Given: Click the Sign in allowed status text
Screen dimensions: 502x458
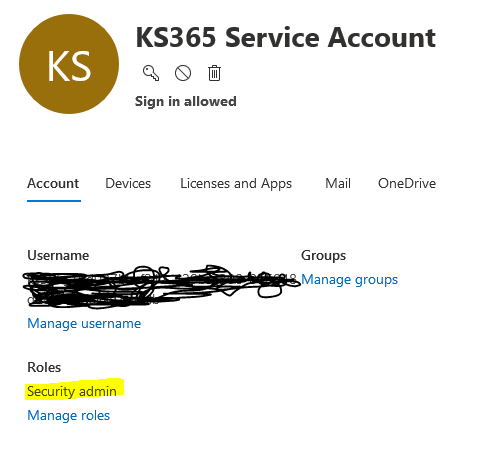Looking at the screenshot, I should click(x=186, y=101).
